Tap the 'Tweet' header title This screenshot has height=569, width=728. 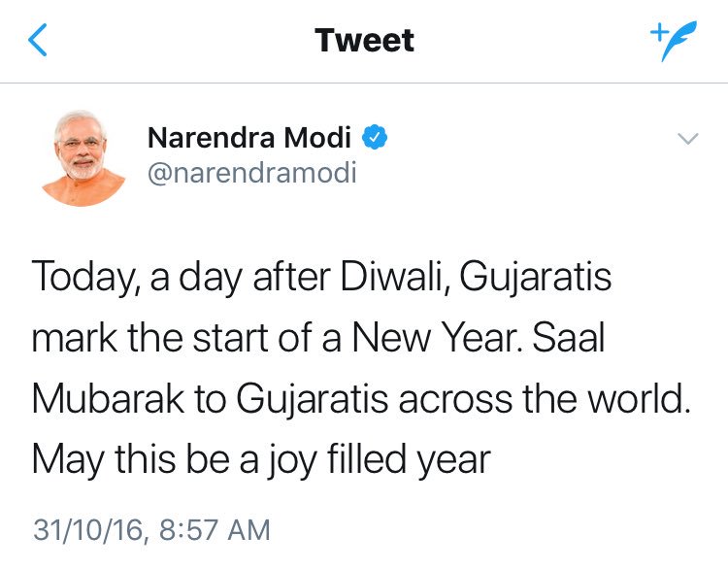(x=364, y=41)
